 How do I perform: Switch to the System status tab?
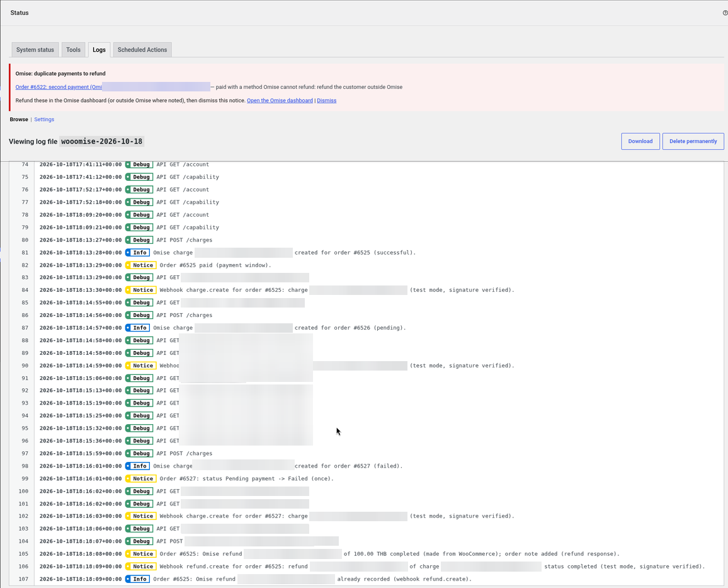(35, 50)
